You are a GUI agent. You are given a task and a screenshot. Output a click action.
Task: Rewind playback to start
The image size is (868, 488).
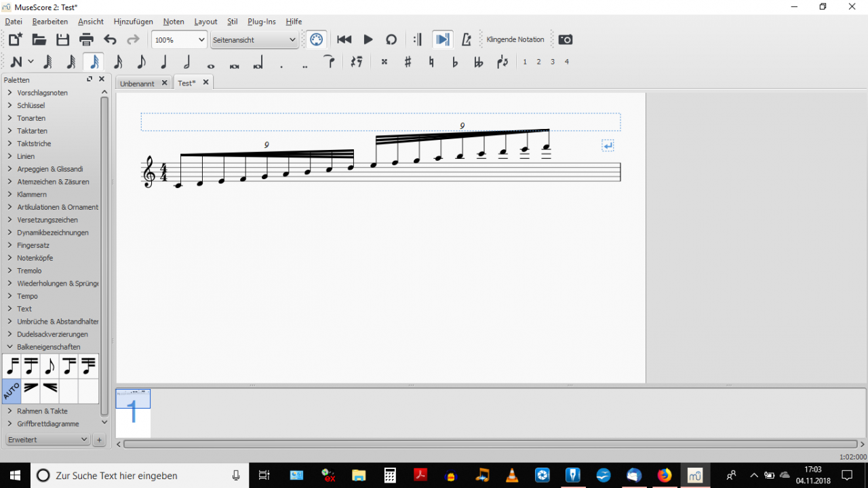[344, 39]
